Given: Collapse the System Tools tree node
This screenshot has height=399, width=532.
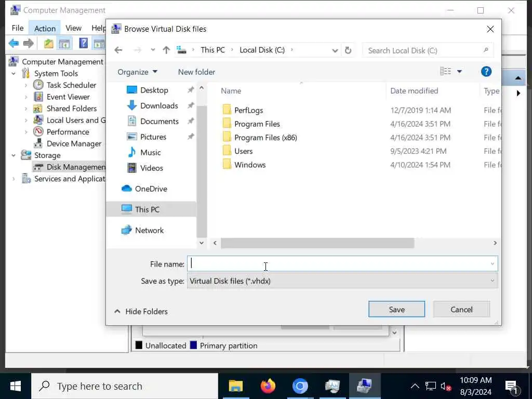Looking at the screenshot, I should tap(13, 74).
